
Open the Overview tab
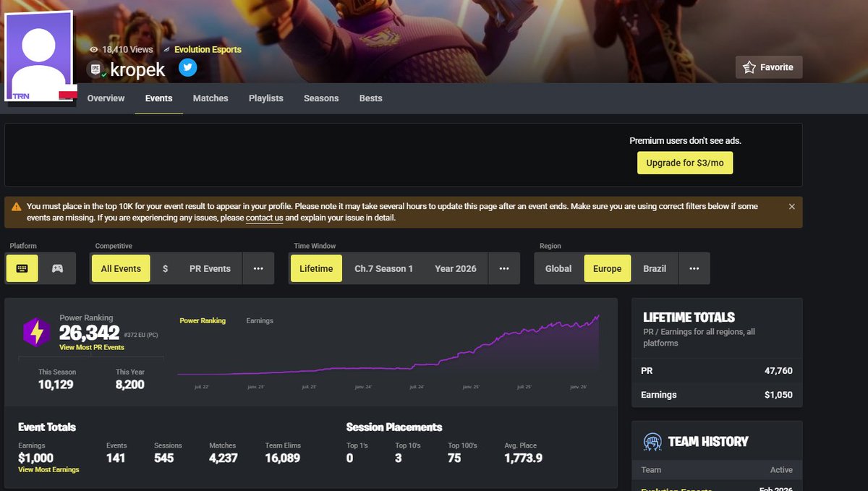[106, 98]
